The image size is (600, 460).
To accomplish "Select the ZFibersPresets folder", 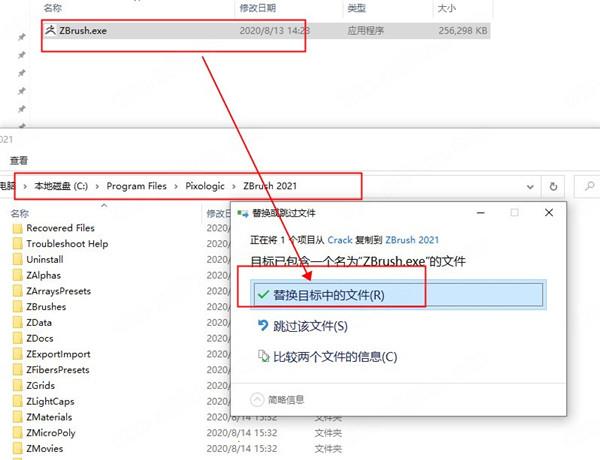I will (58, 370).
